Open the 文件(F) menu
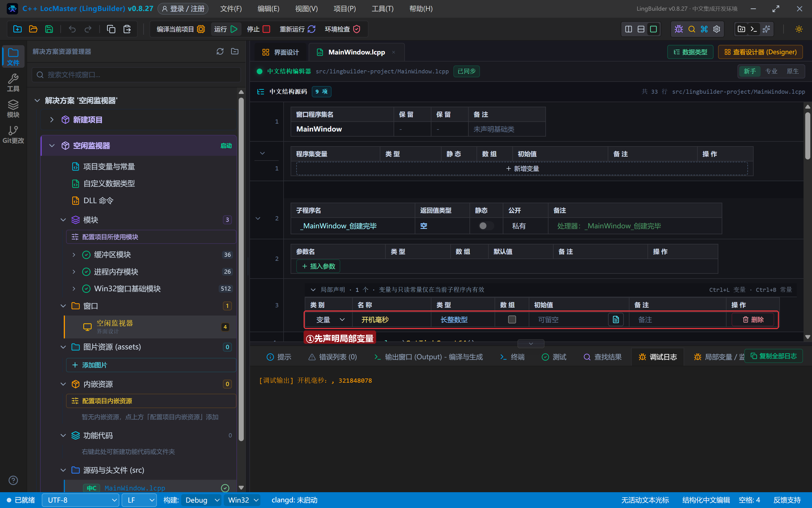The height and width of the screenshot is (508, 812). pos(231,9)
